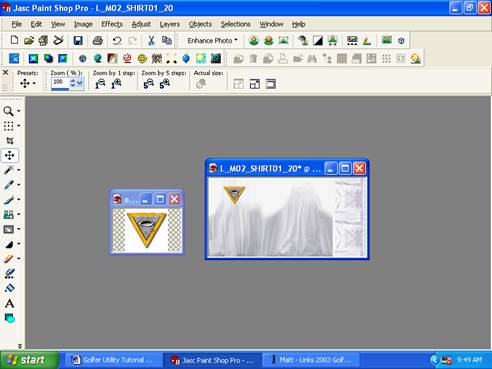Image resolution: width=492 pixels, height=369 pixels.
Task: Select the dotted-rectangle Deform tool
Action: tap(9, 126)
